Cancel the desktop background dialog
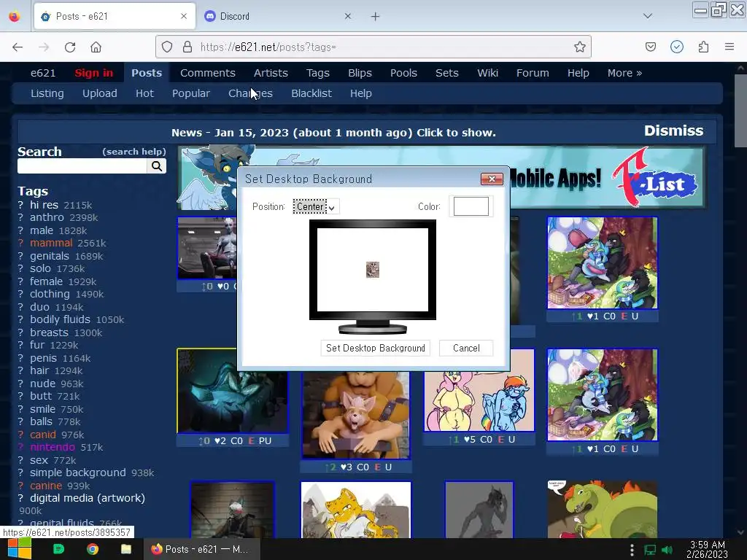This screenshot has height=560, width=747. coord(466,348)
